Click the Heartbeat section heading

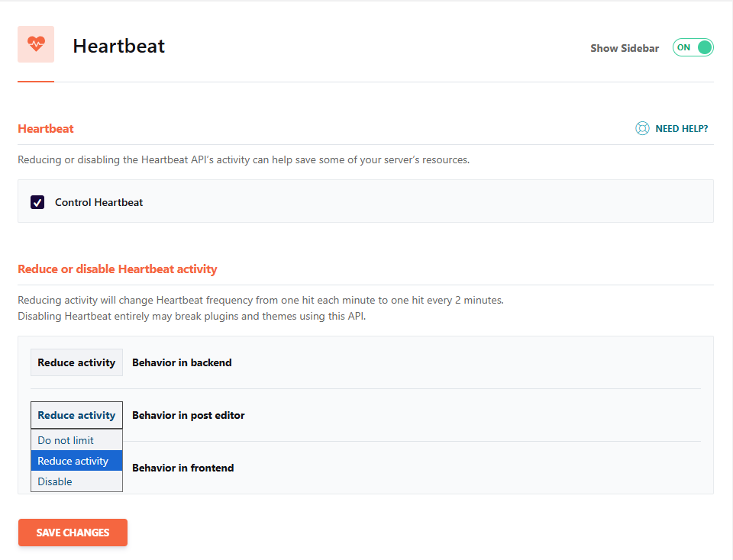(45, 128)
